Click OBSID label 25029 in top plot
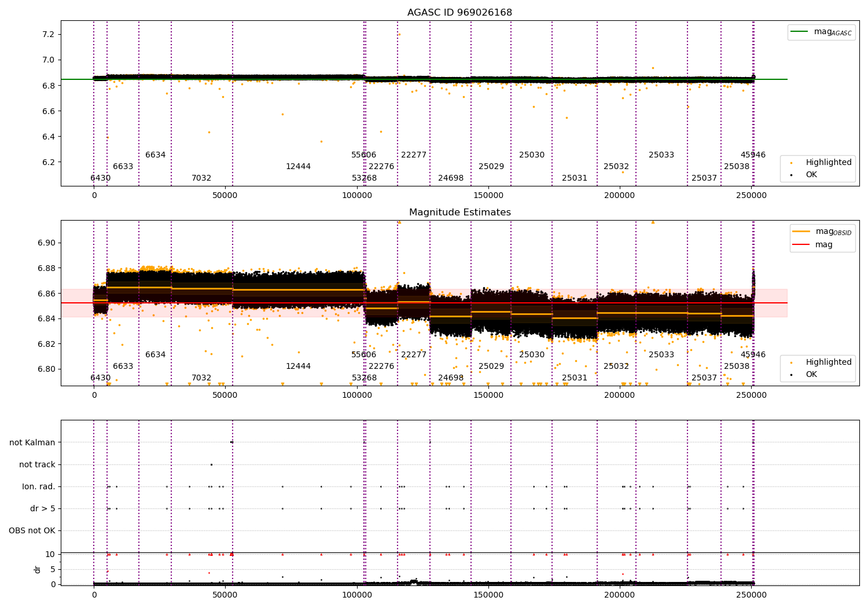Screen dimensions: 868x608 click(x=491, y=166)
